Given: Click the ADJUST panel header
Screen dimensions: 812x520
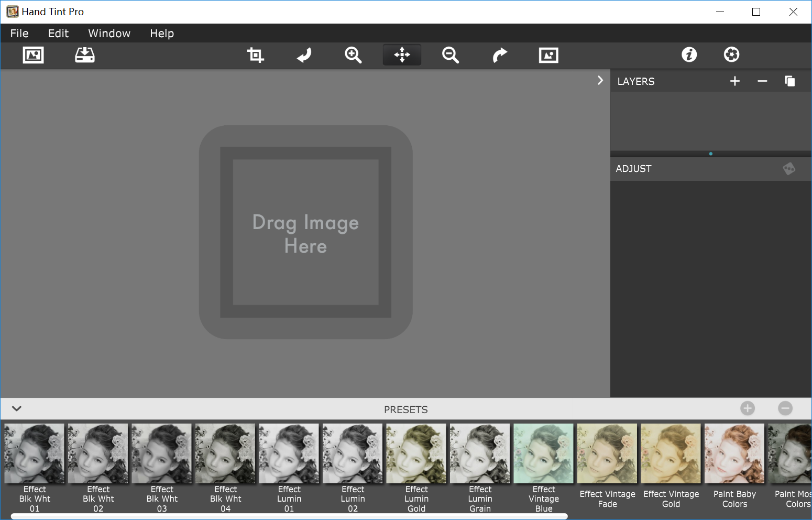Looking at the screenshot, I should 711,169.
